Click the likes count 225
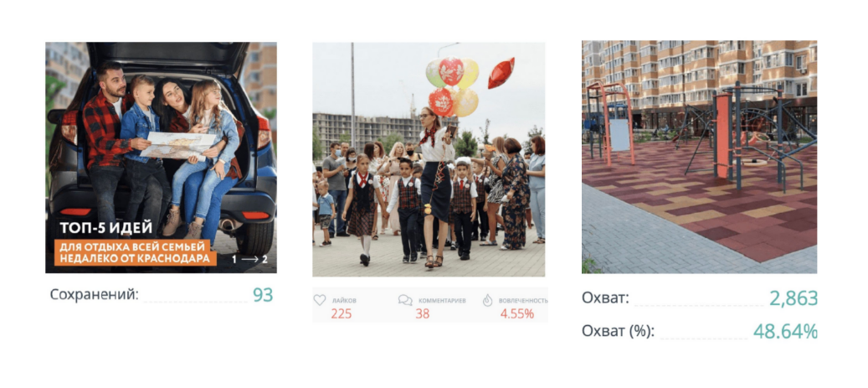The width and height of the screenshot is (868, 388). [341, 313]
